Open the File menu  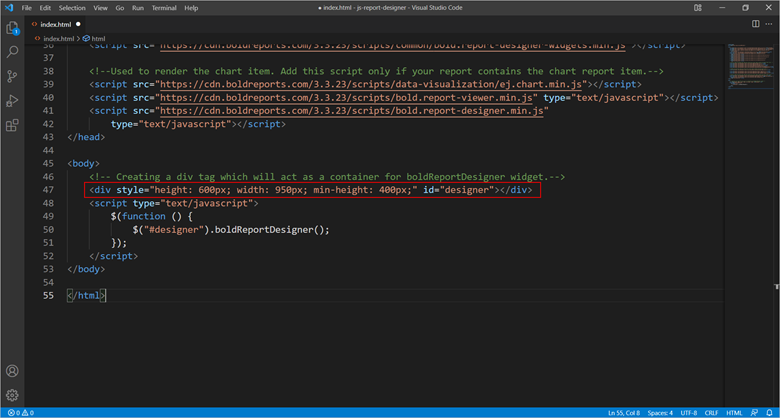[x=26, y=8]
